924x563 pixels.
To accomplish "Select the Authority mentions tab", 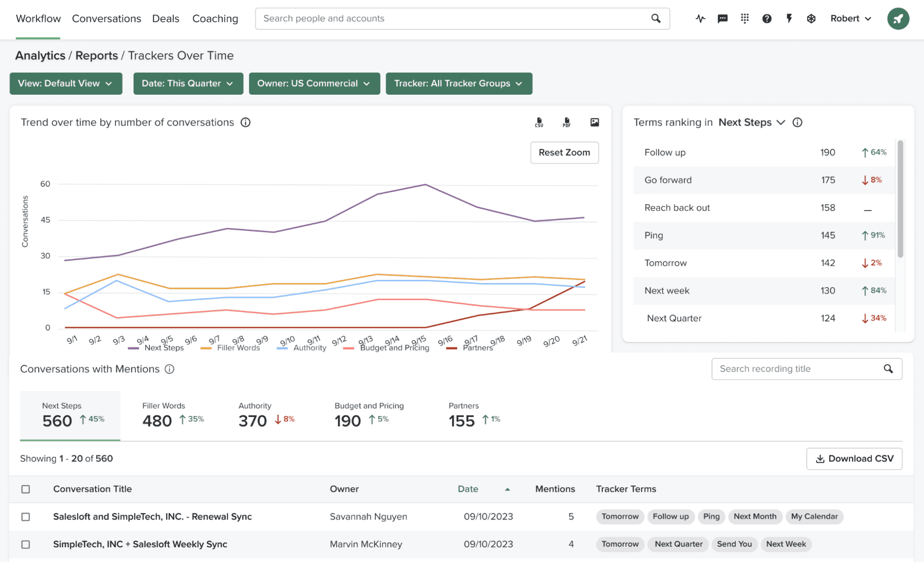I will pyautogui.click(x=267, y=416).
